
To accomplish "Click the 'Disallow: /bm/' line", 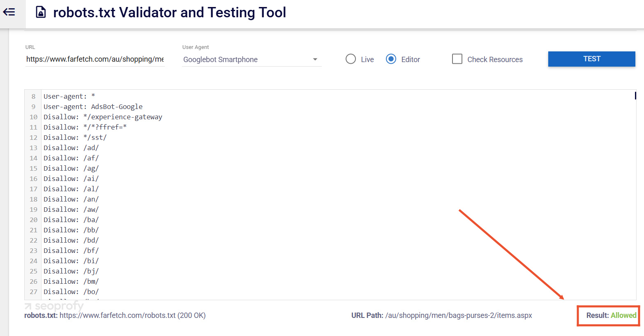I will (71, 281).
